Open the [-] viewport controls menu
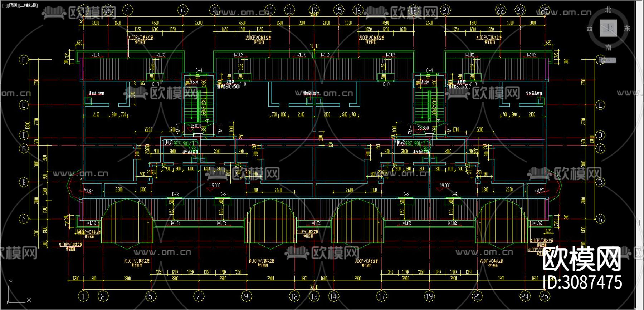The height and width of the screenshot is (310, 644). 4,5
